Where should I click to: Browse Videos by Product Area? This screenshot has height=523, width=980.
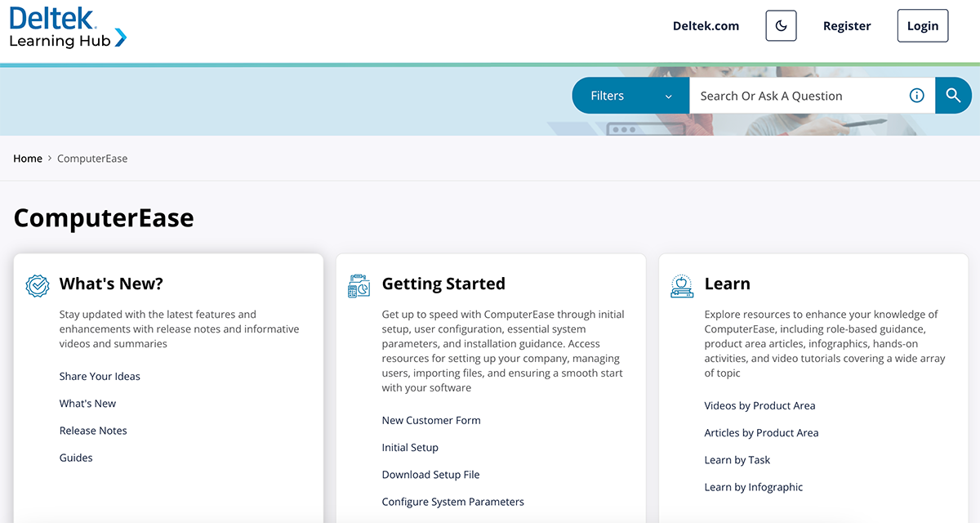coord(759,405)
